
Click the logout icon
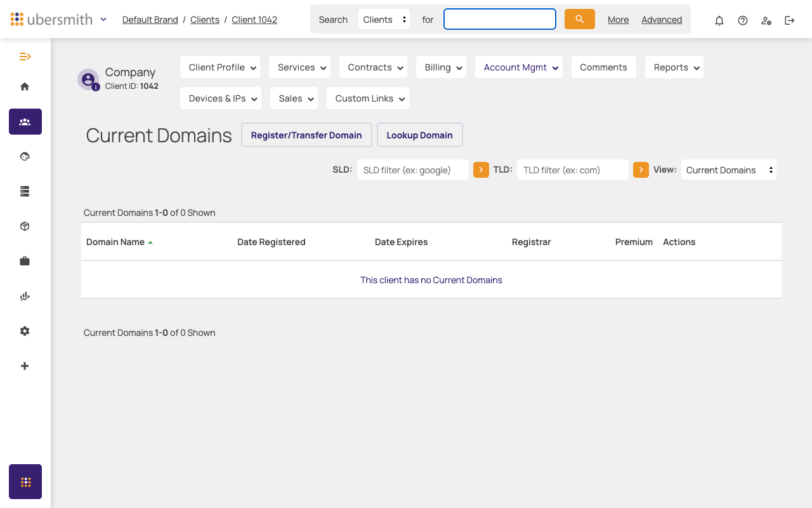click(790, 20)
